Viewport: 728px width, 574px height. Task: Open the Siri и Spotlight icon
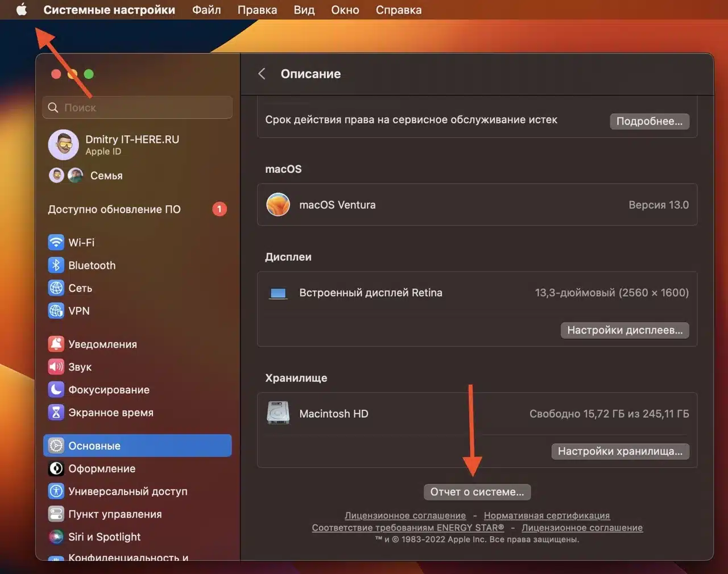[56, 537]
